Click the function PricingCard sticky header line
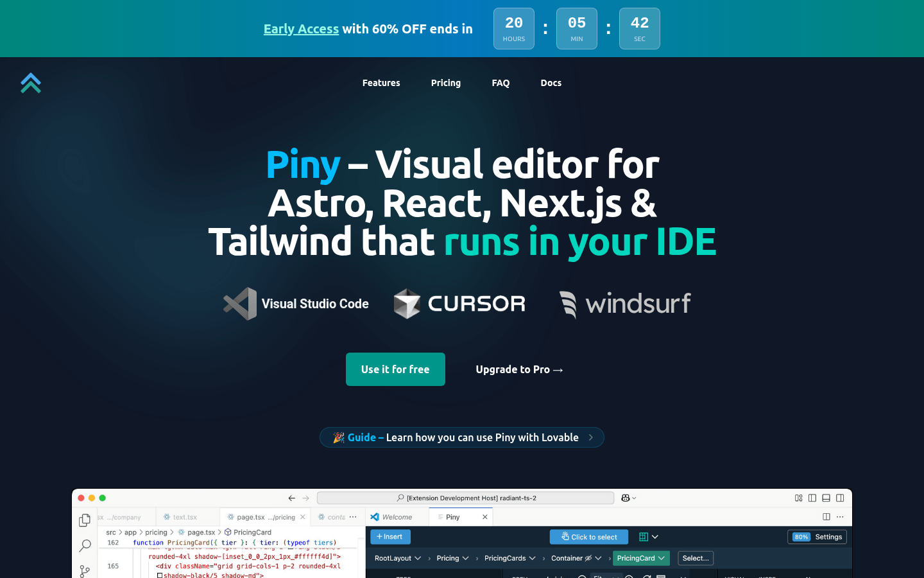Viewport: 924px width, 578px height. pyautogui.click(x=235, y=543)
